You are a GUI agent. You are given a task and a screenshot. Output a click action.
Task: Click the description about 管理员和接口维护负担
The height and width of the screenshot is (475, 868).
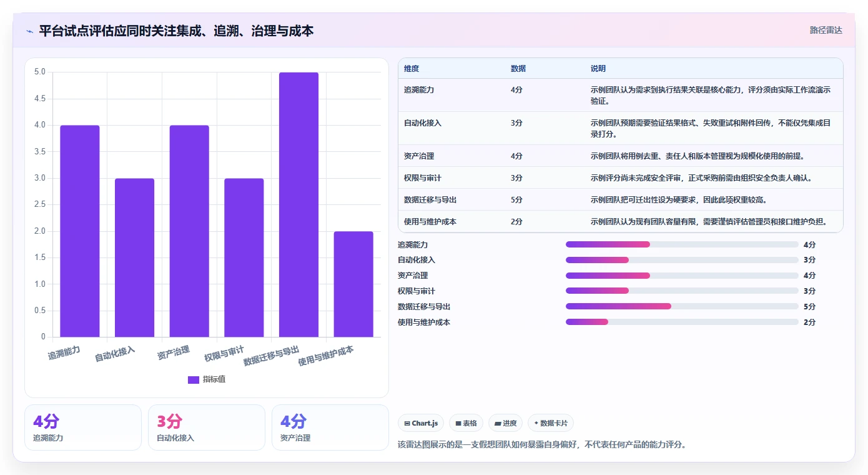click(x=709, y=222)
